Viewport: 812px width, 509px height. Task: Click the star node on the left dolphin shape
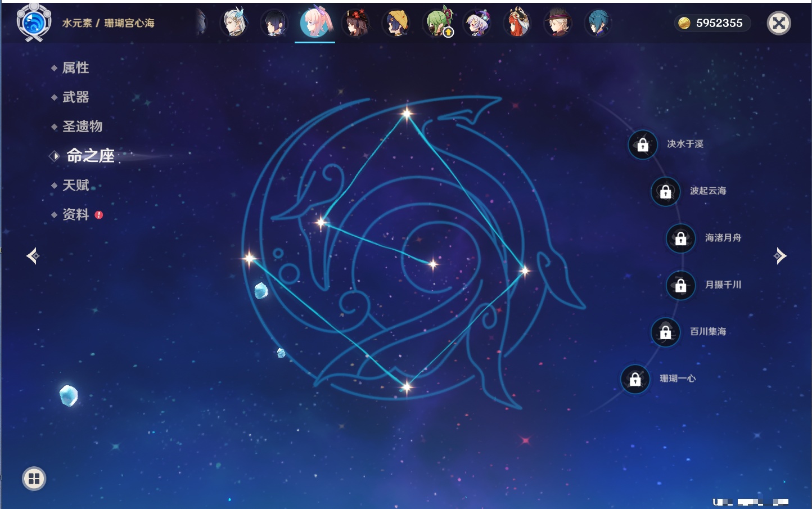[x=321, y=223]
